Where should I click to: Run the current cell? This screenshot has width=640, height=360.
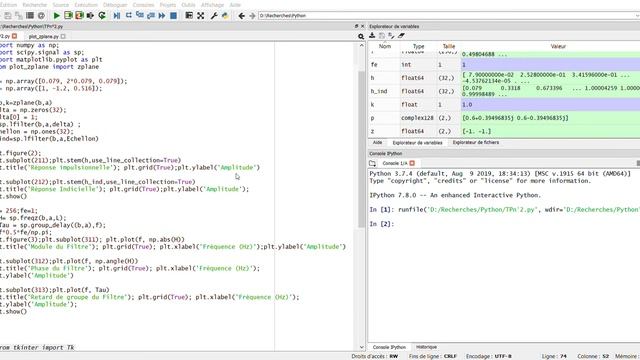point(68,16)
